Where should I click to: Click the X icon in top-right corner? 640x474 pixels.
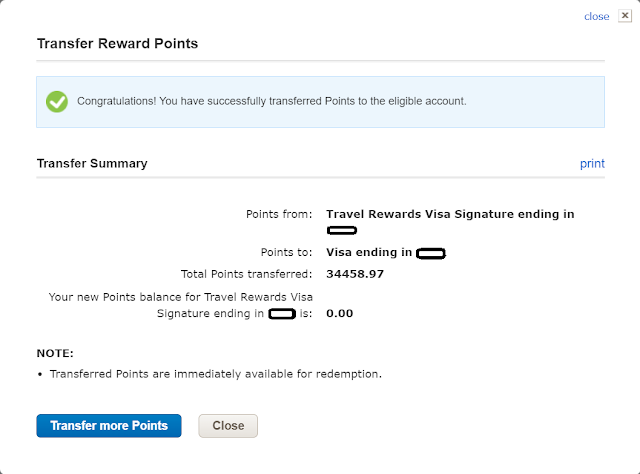point(625,16)
